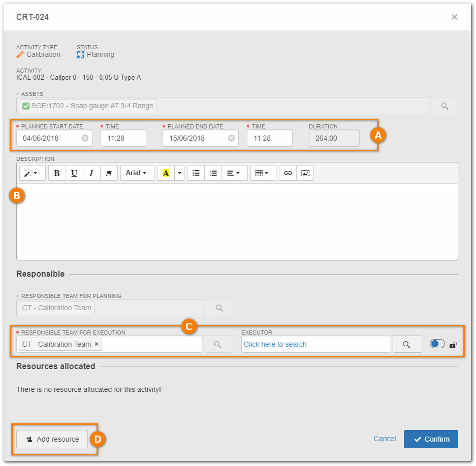The image size is (476, 466).
Task: Toggle bold formatting in description editor
Action: pos(57,173)
